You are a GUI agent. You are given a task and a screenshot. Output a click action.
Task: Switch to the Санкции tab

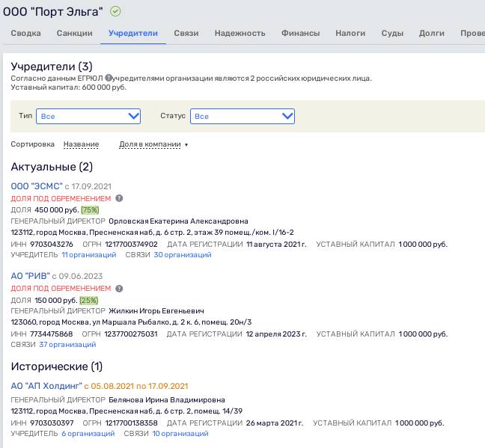[75, 33]
